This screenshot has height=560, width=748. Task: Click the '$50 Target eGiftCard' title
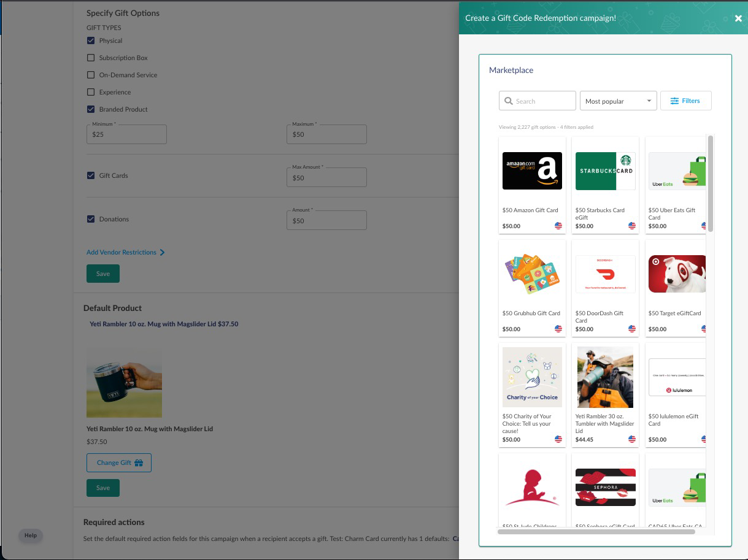(675, 313)
